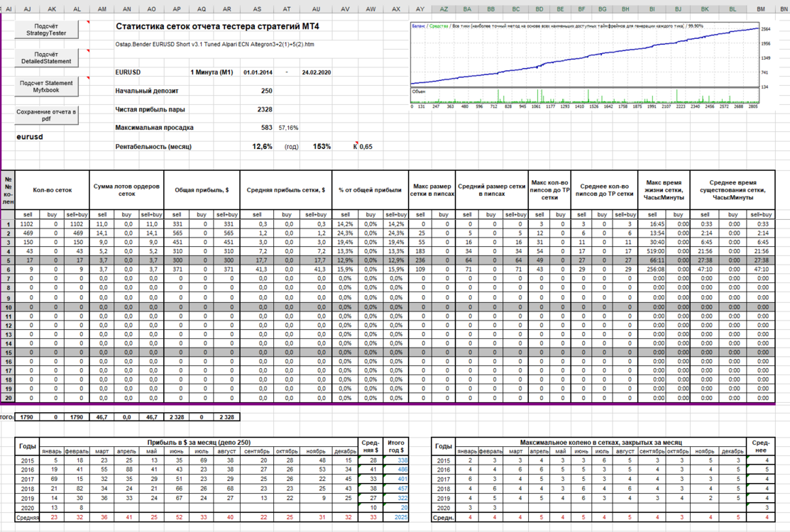This screenshot has height=532, width=790.
Task: Select the 'Средняя $' column header
Action: [371, 446]
